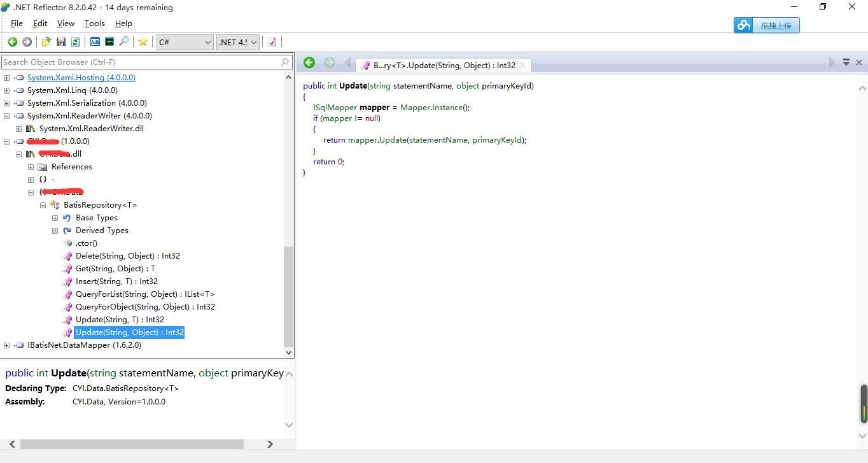Viewport: 868px width, 463px height.
Task: Click the left tab scroll arrow in the code pane
Action: pos(347,62)
